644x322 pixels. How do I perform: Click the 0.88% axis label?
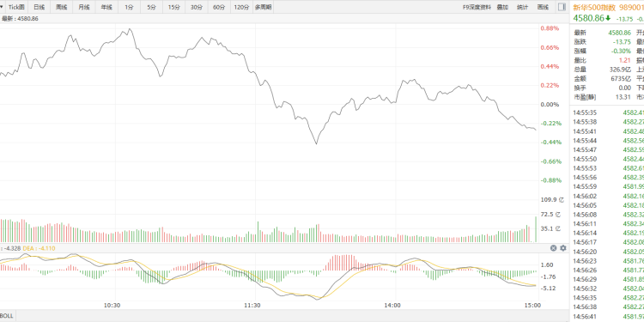click(550, 28)
